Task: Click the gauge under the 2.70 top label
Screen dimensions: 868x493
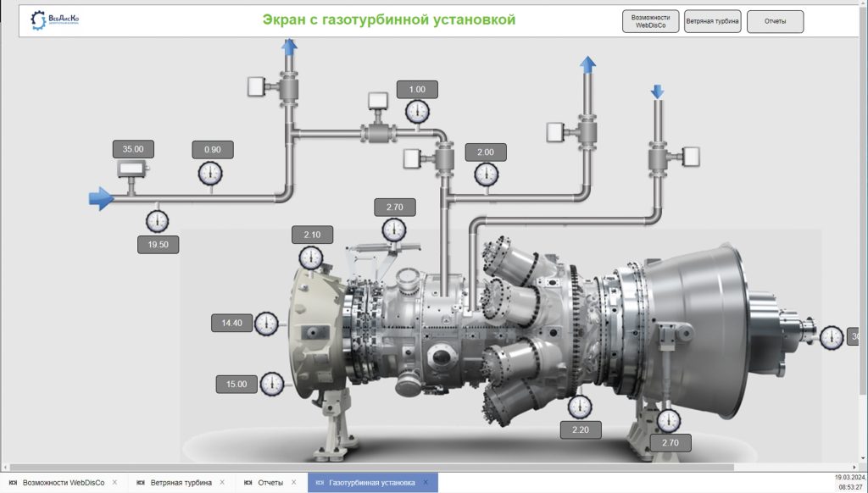Action: click(x=394, y=230)
